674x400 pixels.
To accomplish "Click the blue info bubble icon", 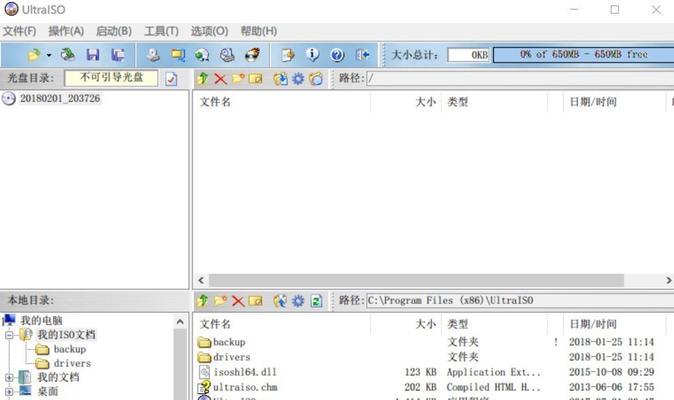I will pos(312,55).
